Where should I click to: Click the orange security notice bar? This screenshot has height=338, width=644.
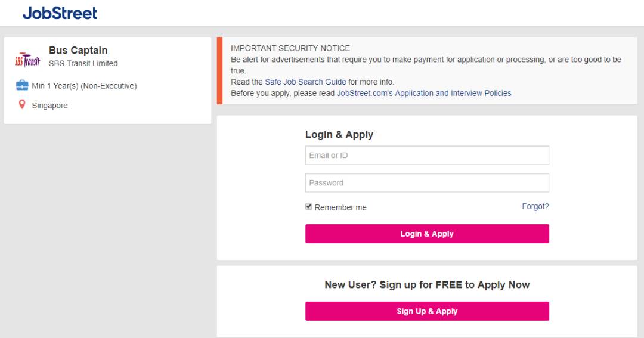tap(219, 70)
